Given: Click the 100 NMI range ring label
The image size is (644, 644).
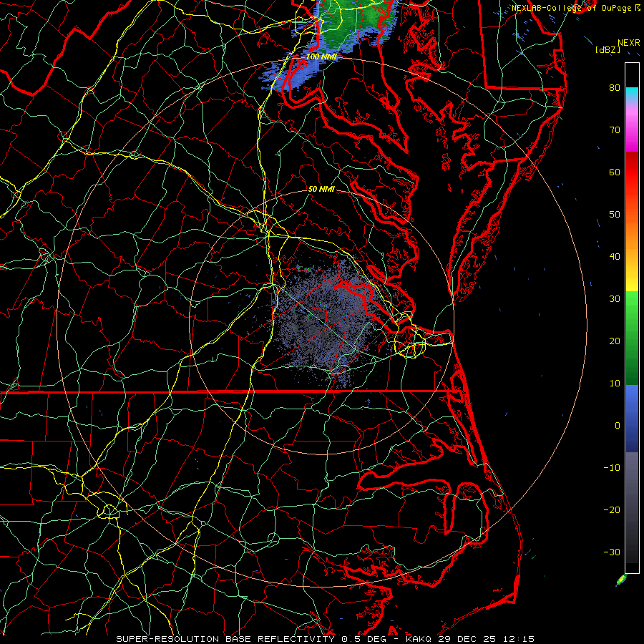Looking at the screenshot, I should coord(321,57).
